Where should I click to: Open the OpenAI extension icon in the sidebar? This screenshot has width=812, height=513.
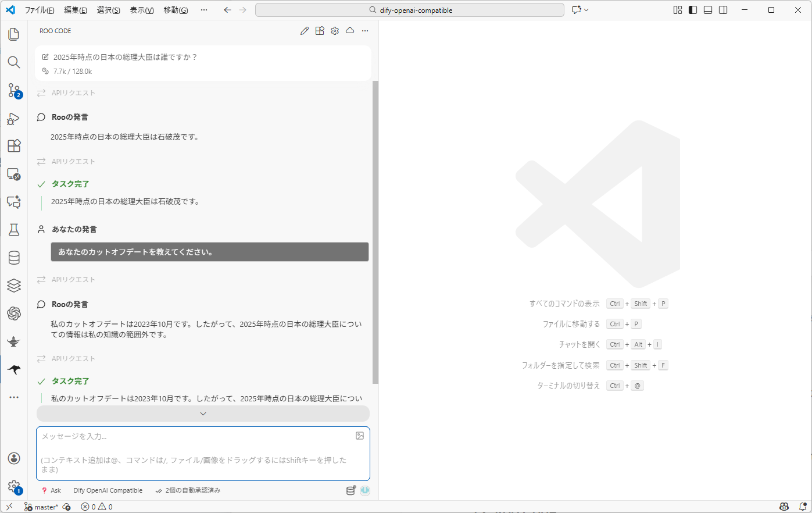[14, 313]
